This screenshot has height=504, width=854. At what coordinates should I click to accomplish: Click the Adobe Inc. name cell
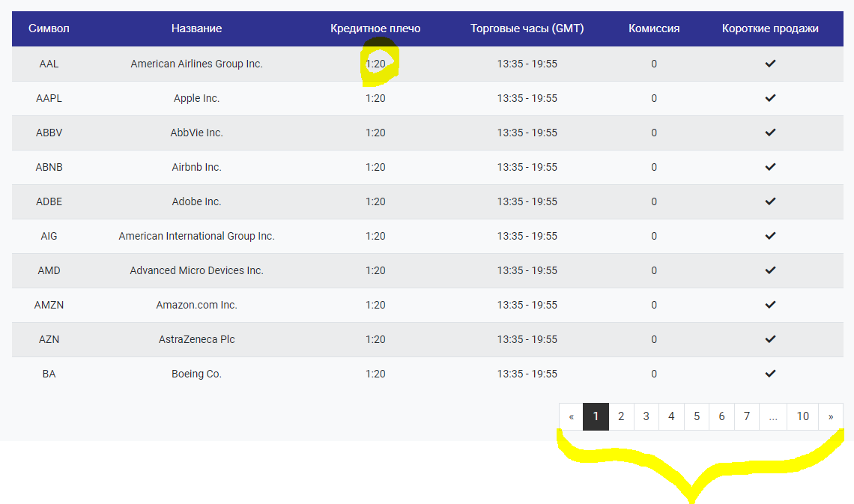point(196,201)
